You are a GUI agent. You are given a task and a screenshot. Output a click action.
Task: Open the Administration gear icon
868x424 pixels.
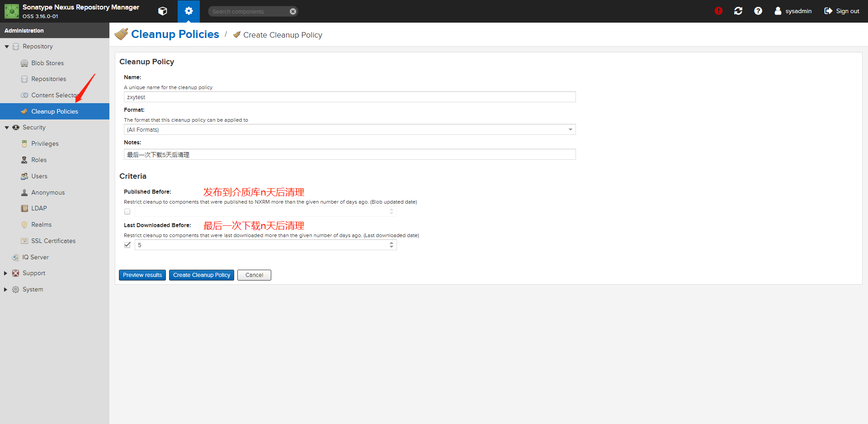tap(189, 11)
